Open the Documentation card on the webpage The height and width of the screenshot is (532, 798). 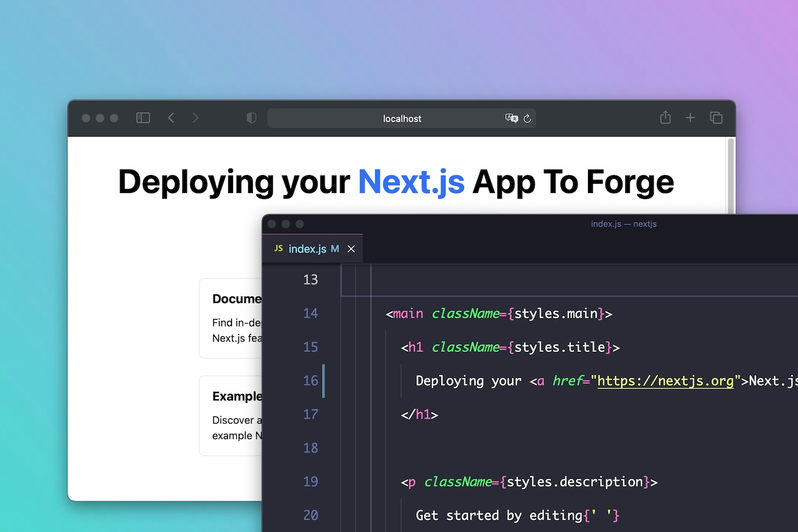tap(236, 318)
